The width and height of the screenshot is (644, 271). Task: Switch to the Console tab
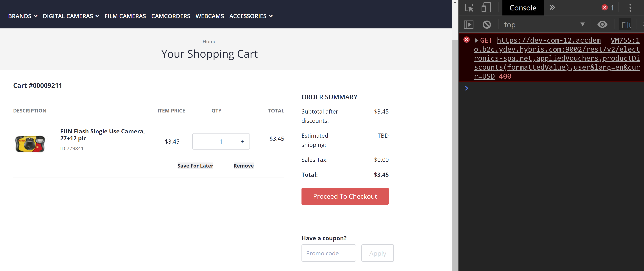coord(523,8)
